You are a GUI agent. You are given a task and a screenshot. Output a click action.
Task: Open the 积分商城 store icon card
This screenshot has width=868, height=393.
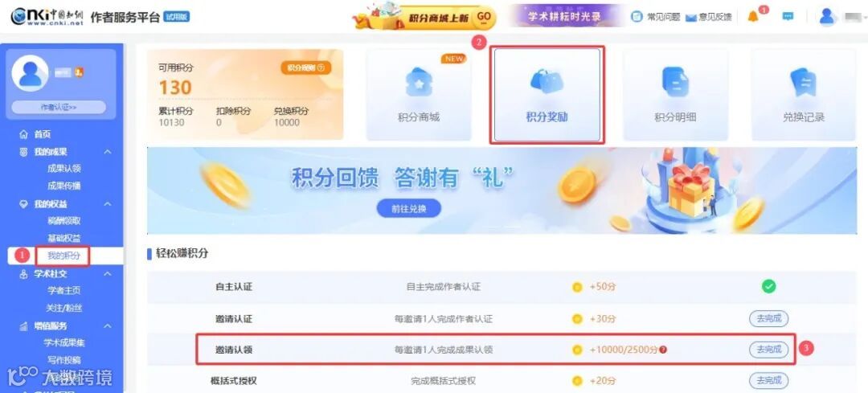point(419,95)
